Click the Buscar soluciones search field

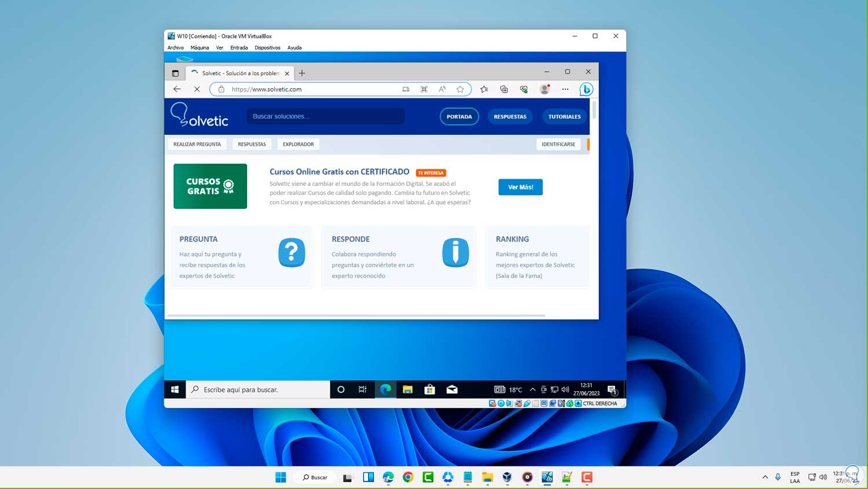point(326,116)
